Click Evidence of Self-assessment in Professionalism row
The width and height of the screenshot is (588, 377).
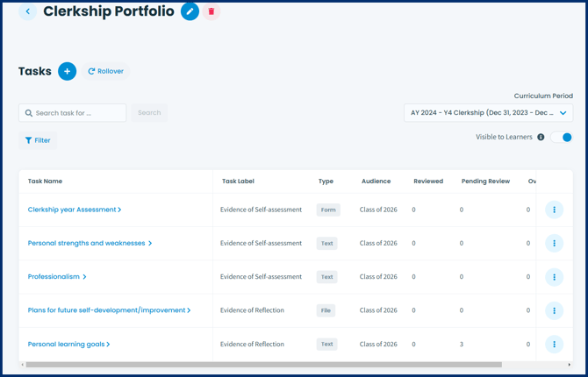(x=261, y=276)
